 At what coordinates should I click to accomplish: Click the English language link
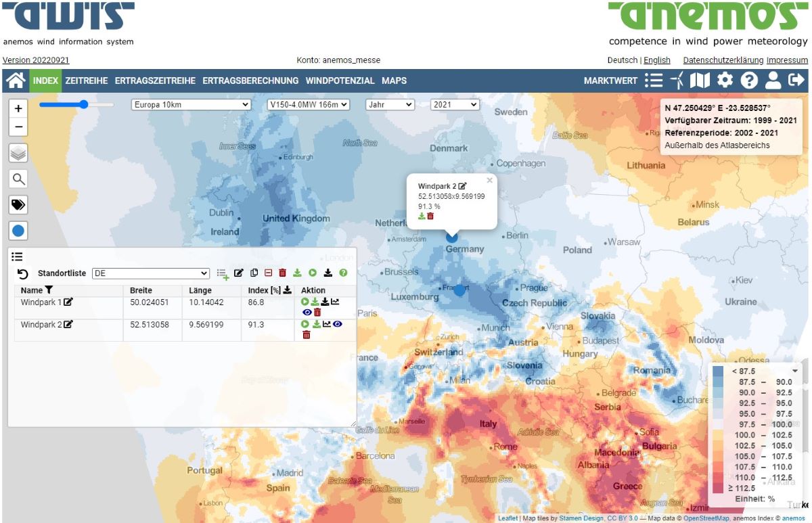click(657, 60)
